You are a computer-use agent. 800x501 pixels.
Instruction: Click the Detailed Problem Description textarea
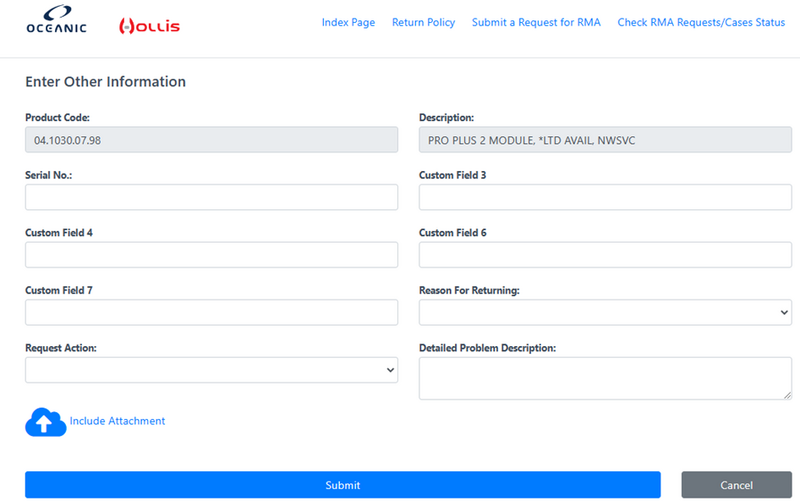605,378
